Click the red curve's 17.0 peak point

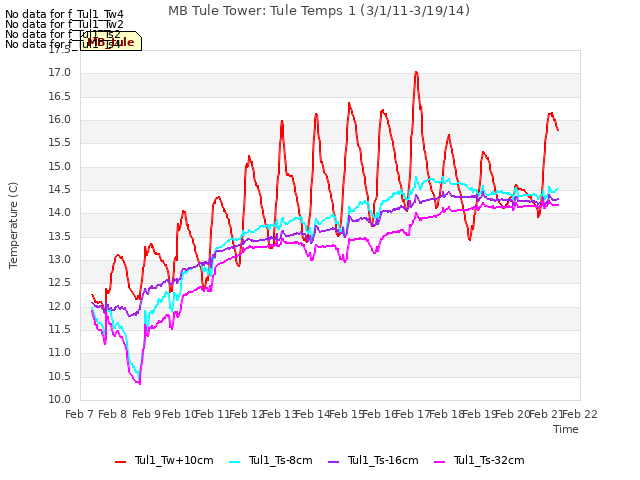(416, 72)
